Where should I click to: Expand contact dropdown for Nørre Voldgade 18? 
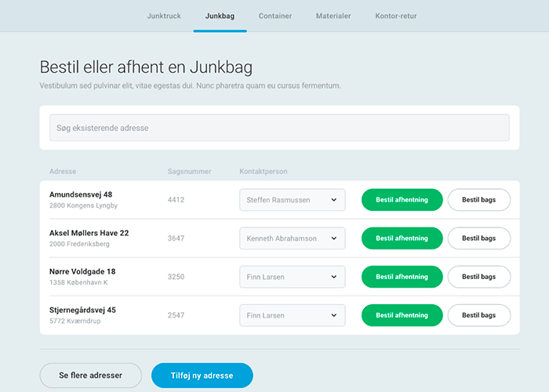[x=292, y=277]
